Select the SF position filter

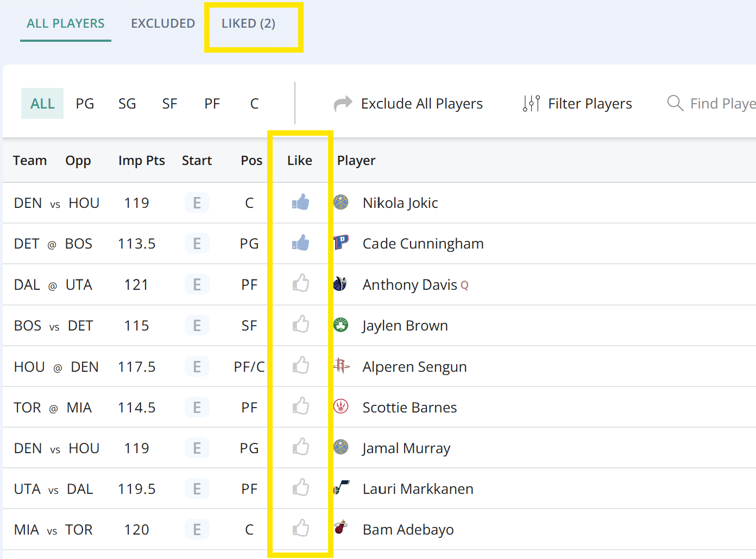coord(169,104)
